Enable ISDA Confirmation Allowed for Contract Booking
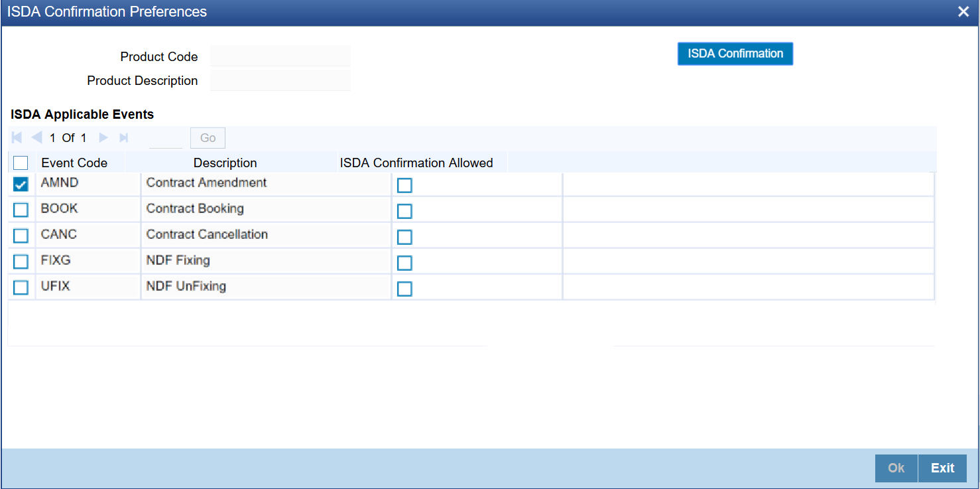The height and width of the screenshot is (489, 980). pyautogui.click(x=404, y=212)
